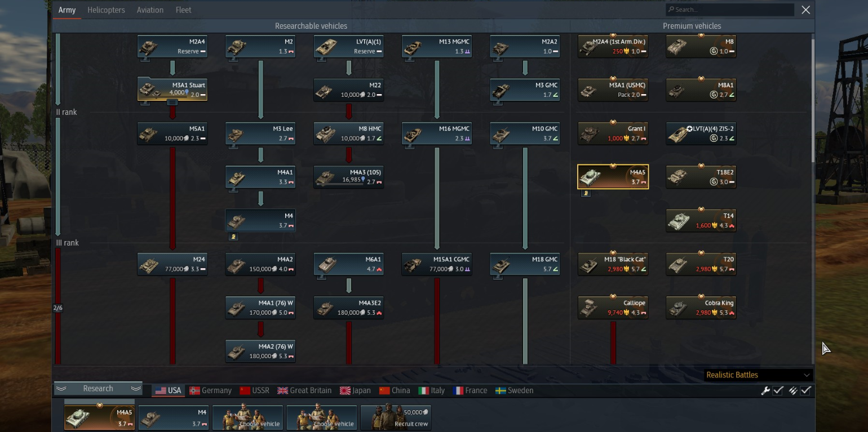This screenshot has height=432, width=868.
Task: Select premium M4A5 tank in tree
Action: 613,177
